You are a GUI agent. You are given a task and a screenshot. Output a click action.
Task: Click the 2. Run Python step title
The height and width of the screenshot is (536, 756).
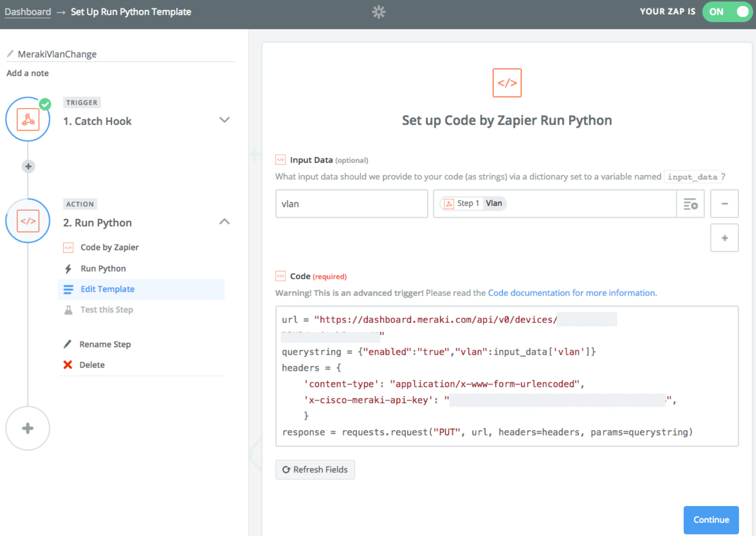[97, 223]
